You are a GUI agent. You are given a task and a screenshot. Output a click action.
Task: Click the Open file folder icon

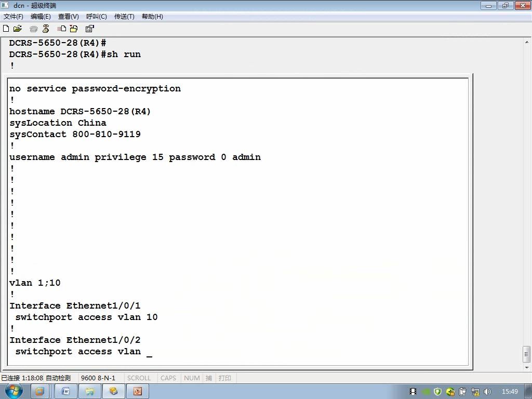pos(18,29)
